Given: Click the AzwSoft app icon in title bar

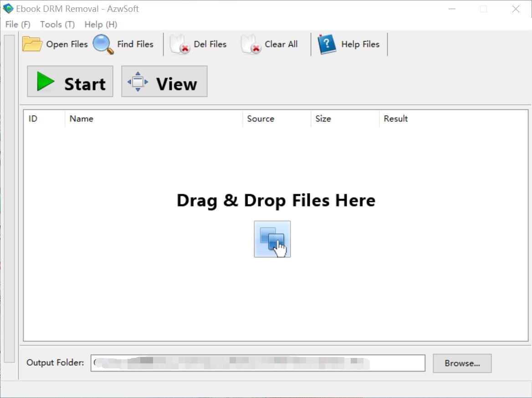Looking at the screenshot, I should [8, 9].
